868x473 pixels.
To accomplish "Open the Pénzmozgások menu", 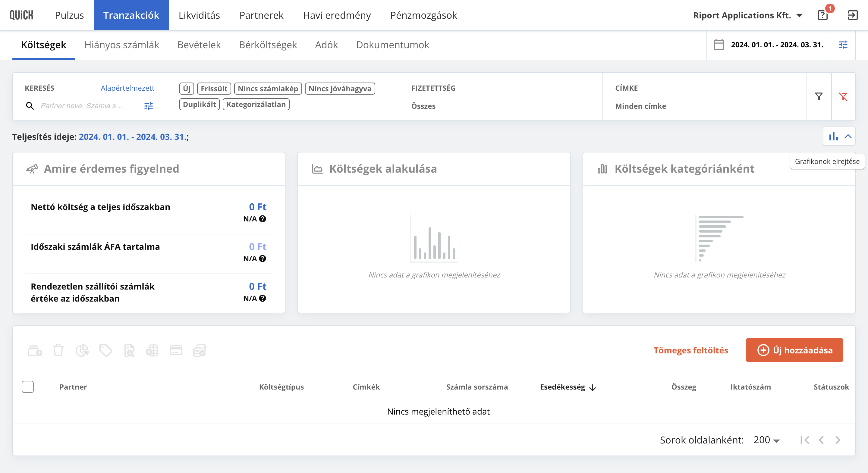I will click(x=423, y=15).
